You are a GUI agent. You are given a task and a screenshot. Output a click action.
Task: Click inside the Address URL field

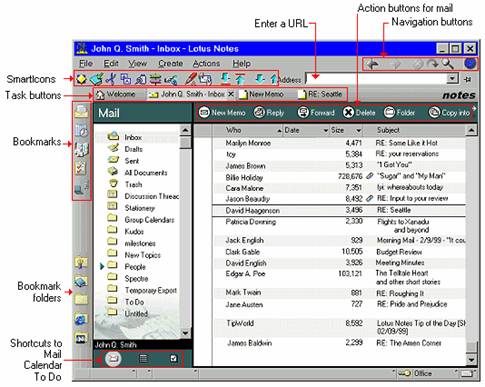(376, 79)
